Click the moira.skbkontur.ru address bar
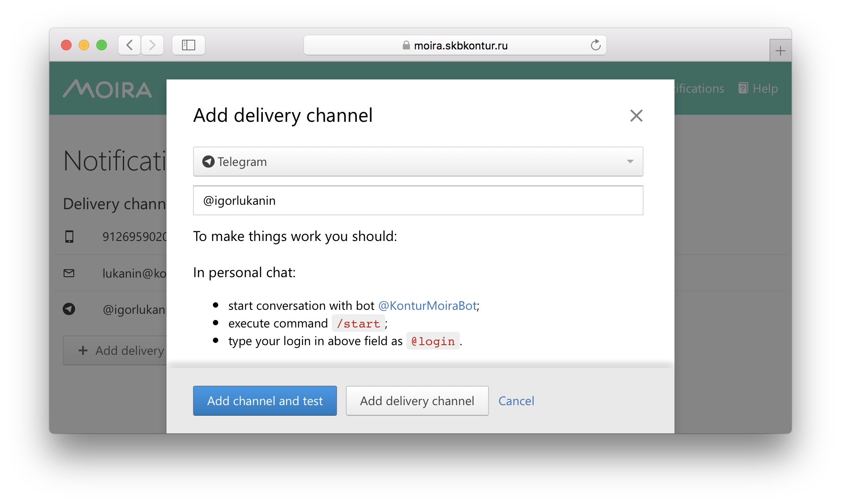 click(x=455, y=45)
